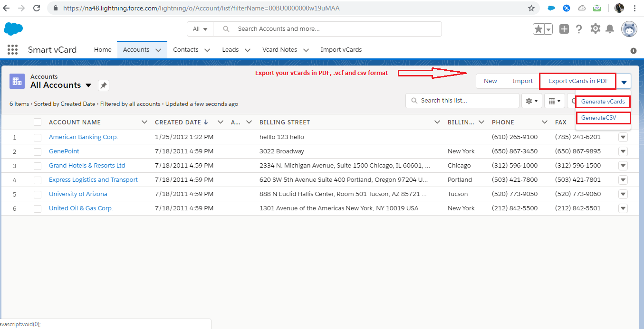644x329 pixels.
Task: Check the University of Arizona row checkbox
Action: [38, 194]
